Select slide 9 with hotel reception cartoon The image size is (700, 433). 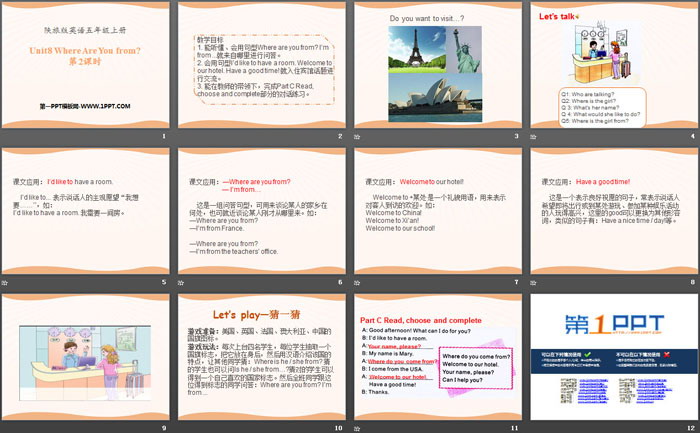(86, 357)
